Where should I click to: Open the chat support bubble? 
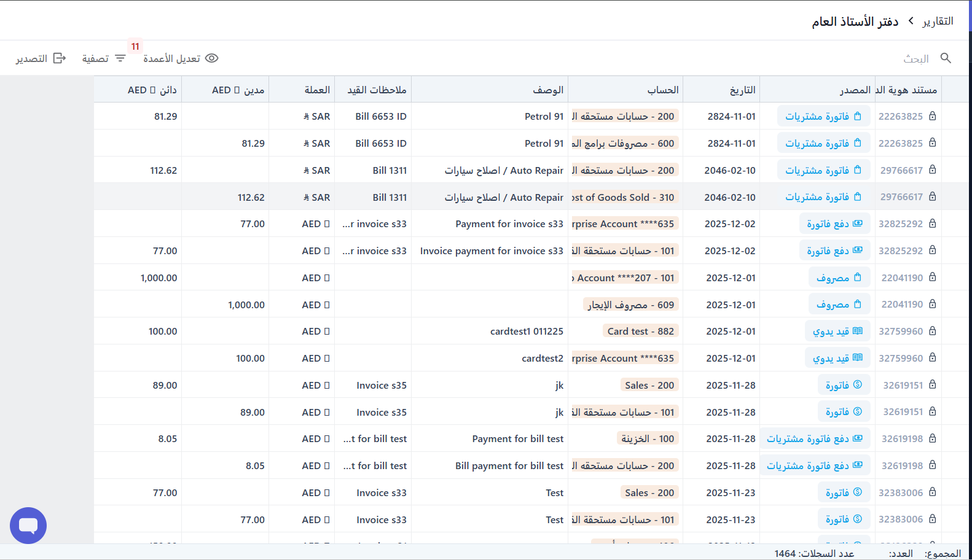click(x=28, y=526)
